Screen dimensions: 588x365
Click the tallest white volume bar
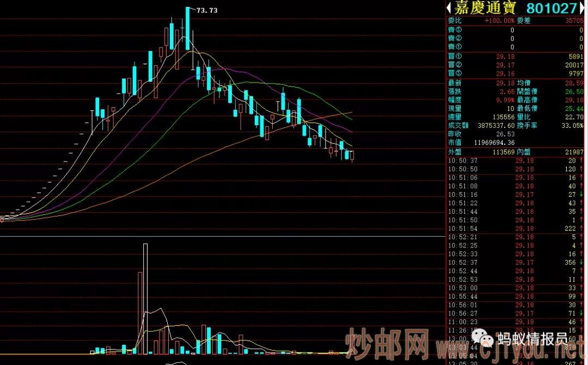pos(145,299)
